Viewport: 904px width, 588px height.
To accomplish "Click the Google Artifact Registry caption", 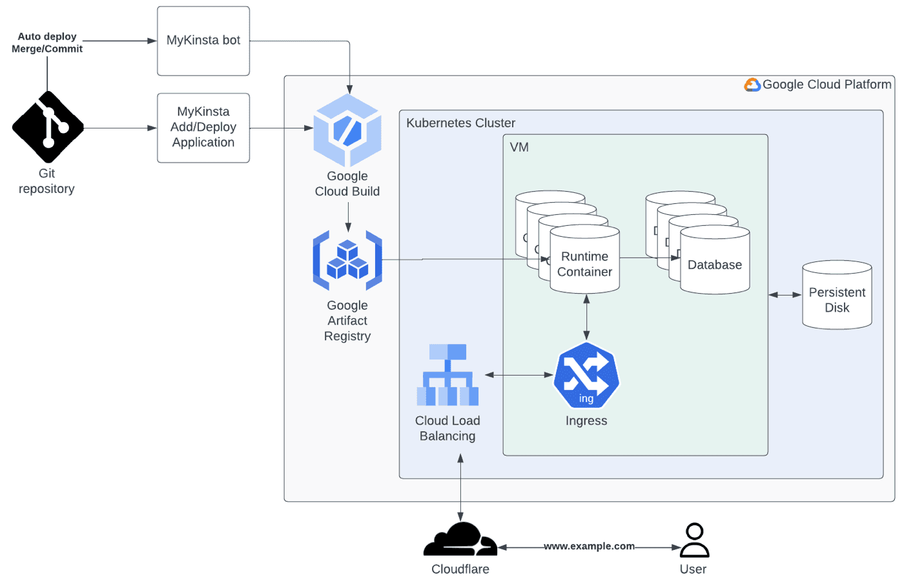I will (347, 321).
